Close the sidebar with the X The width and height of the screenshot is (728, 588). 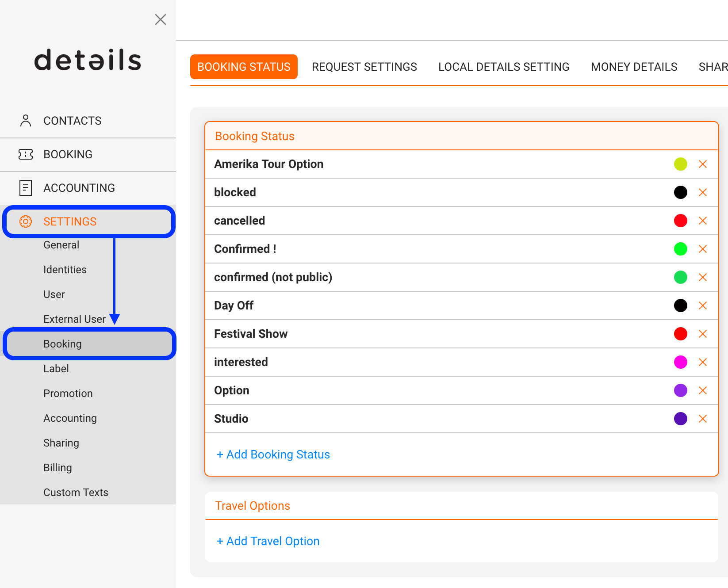tap(160, 19)
